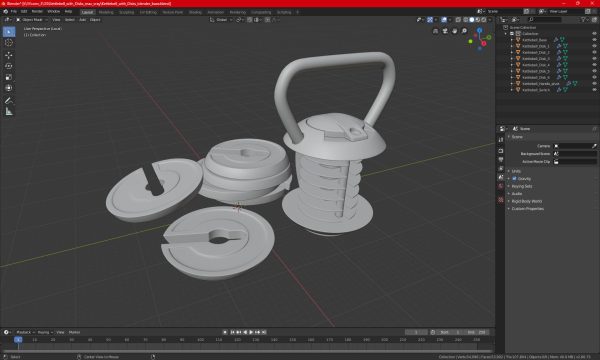Image resolution: width=600 pixels, height=360 pixels.
Task: Jump to timeline end frame
Action: coord(264,332)
